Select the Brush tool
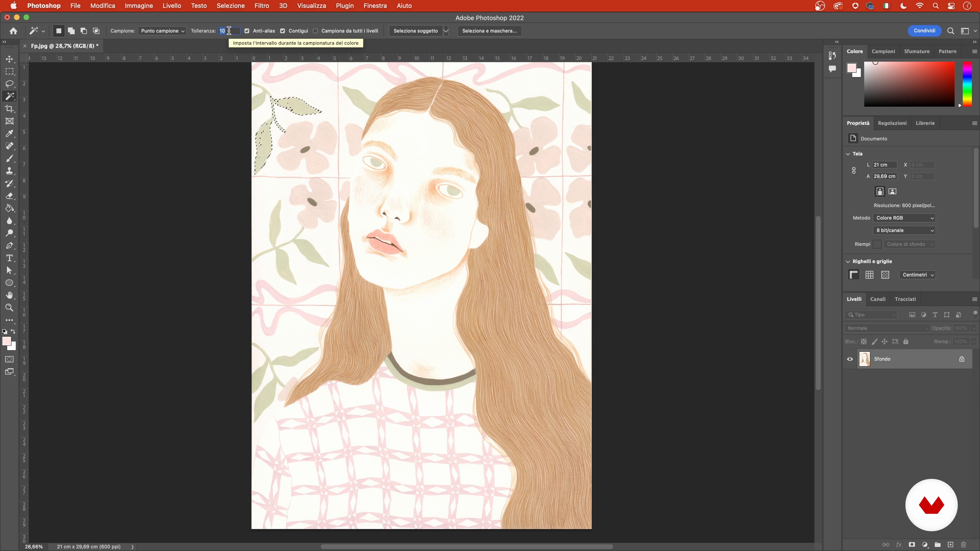The height and width of the screenshot is (551, 980). pyautogui.click(x=9, y=159)
